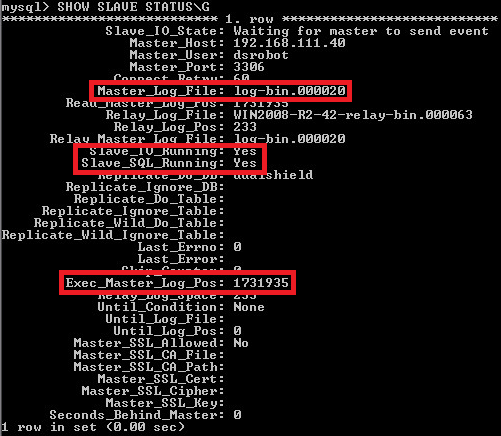501x436 pixels.
Task: Click the Master_SSL_Allowed value No
Action: click(241, 343)
